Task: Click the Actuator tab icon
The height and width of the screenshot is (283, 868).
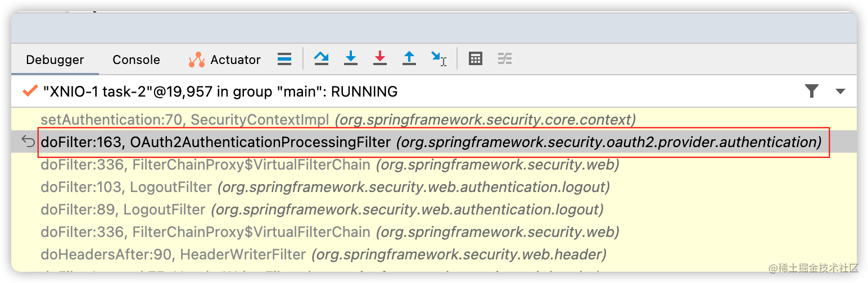Action: tap(197, 60)
